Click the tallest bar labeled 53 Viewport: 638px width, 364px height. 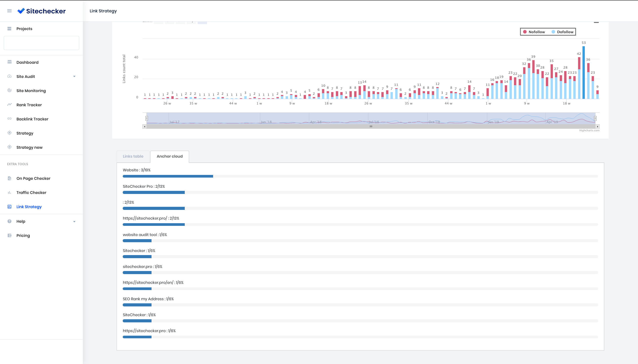pos(584,72)
